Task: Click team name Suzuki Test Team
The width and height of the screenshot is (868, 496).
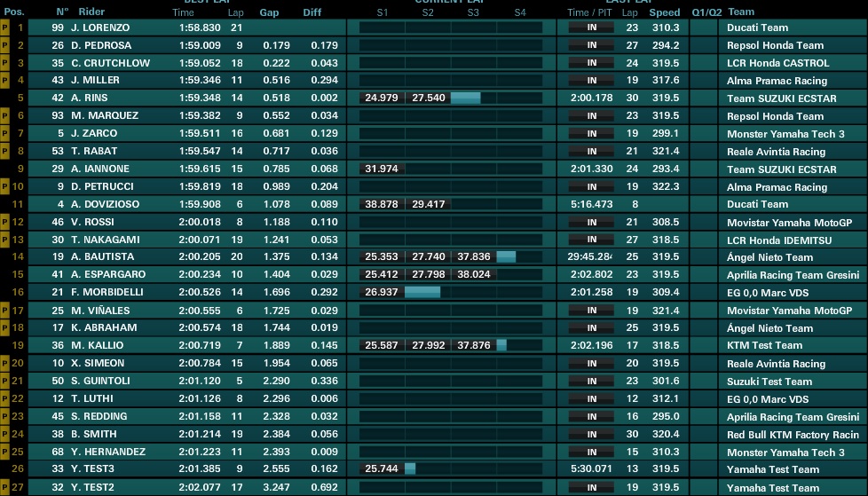Action: click(769, 381)
